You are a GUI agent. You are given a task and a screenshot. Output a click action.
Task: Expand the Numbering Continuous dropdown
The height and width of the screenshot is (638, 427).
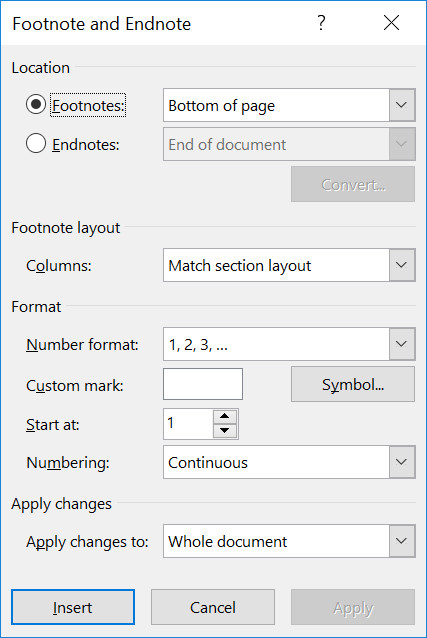[289, 462]
